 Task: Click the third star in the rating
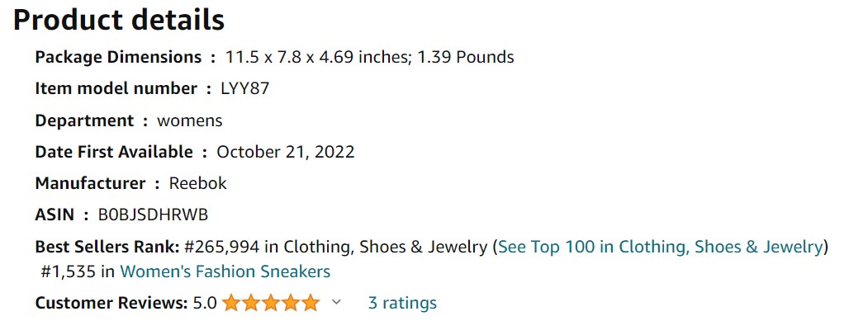pos(270,303)
